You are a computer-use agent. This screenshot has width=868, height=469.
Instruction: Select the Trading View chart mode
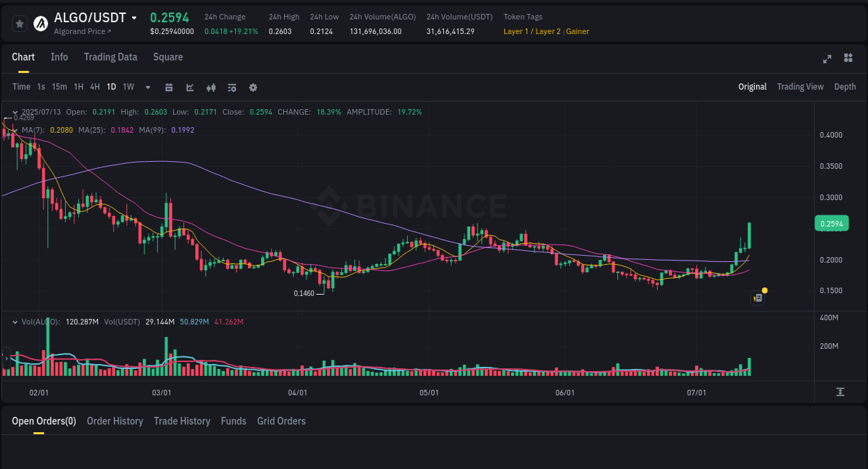pos(800,87)
